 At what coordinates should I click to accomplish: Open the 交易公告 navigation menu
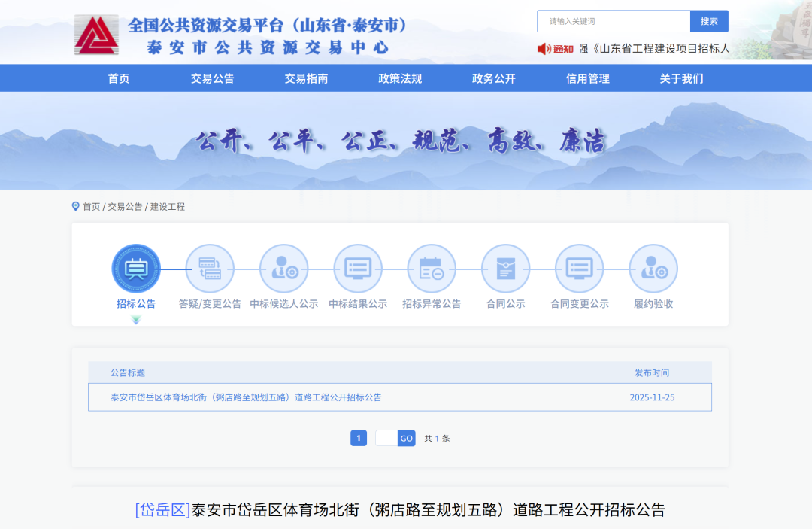(213, 78)
